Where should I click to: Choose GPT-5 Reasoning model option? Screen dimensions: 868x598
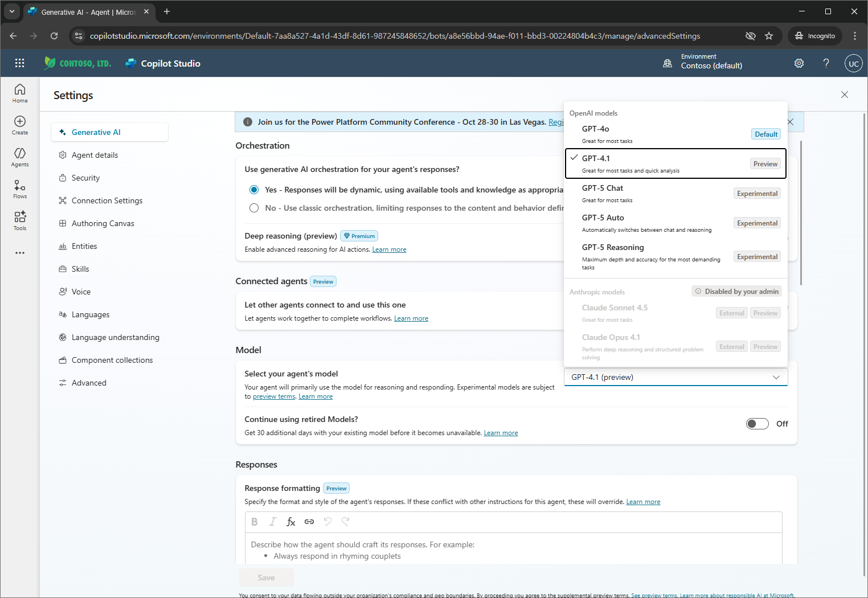point(675,257)
